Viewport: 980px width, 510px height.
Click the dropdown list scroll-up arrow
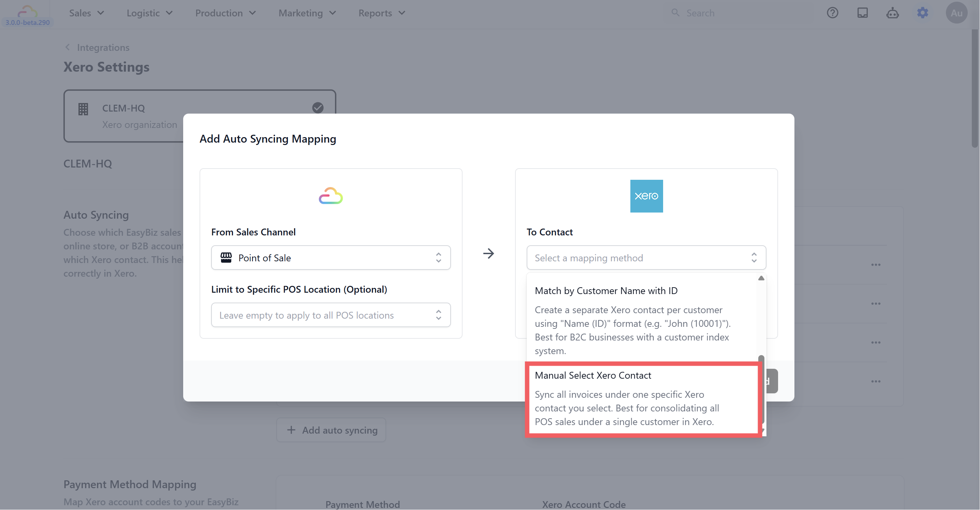[761, 278]
